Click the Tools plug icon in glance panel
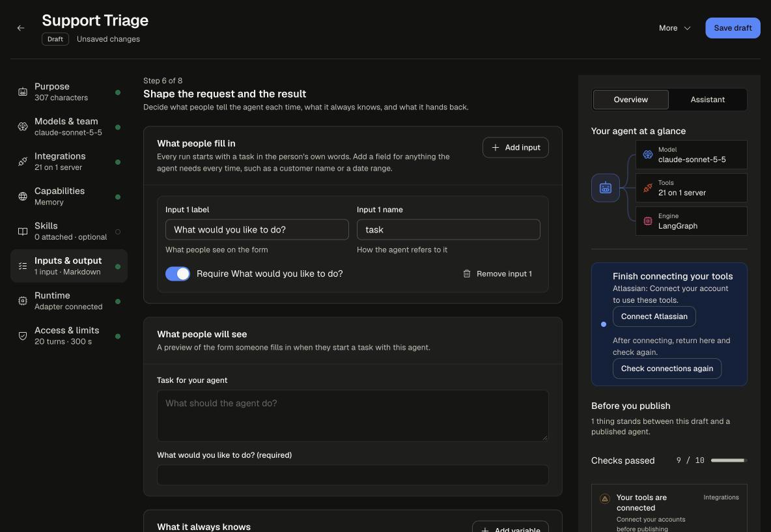Viewport: 771px width, 532px height. [x=647, y=188]
